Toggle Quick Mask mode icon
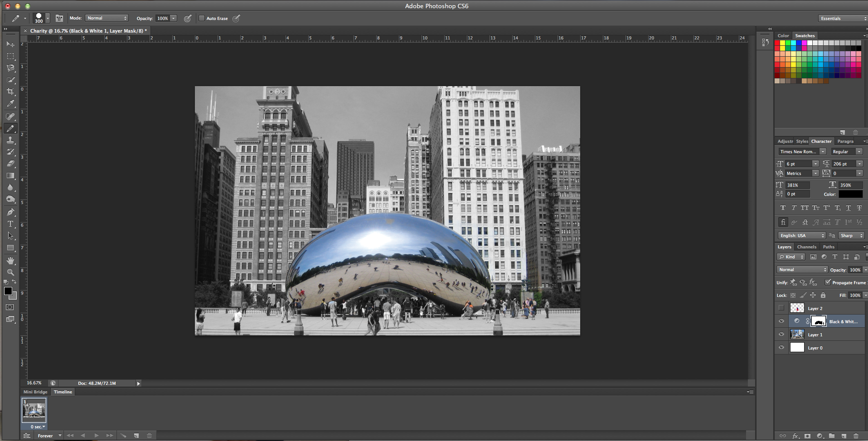Image resolution: width=868 pixels, height=441 pixels. [x=10, y=307]
